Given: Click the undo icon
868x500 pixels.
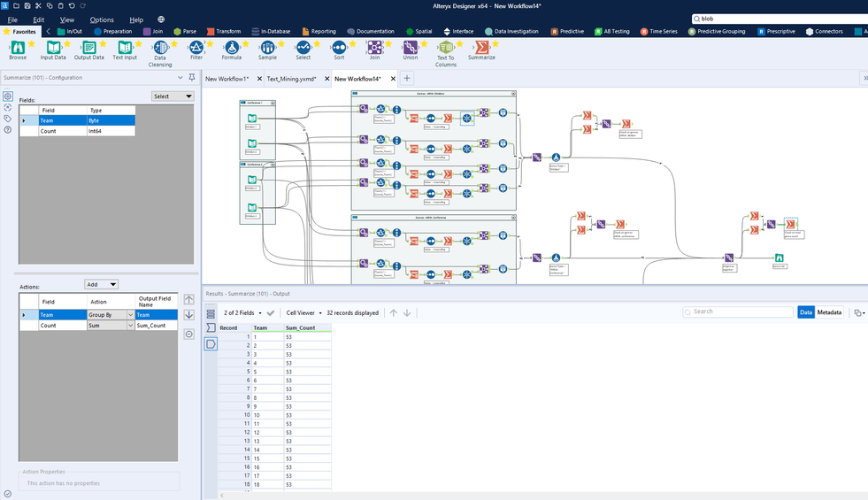Looking at the screenshot, I should [72, 5].
